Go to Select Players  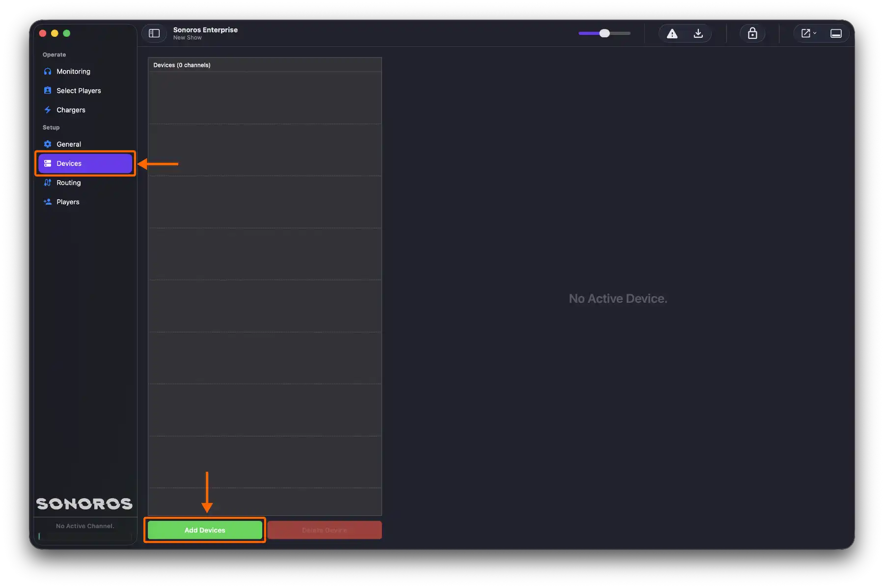click(x=85, y=90)
